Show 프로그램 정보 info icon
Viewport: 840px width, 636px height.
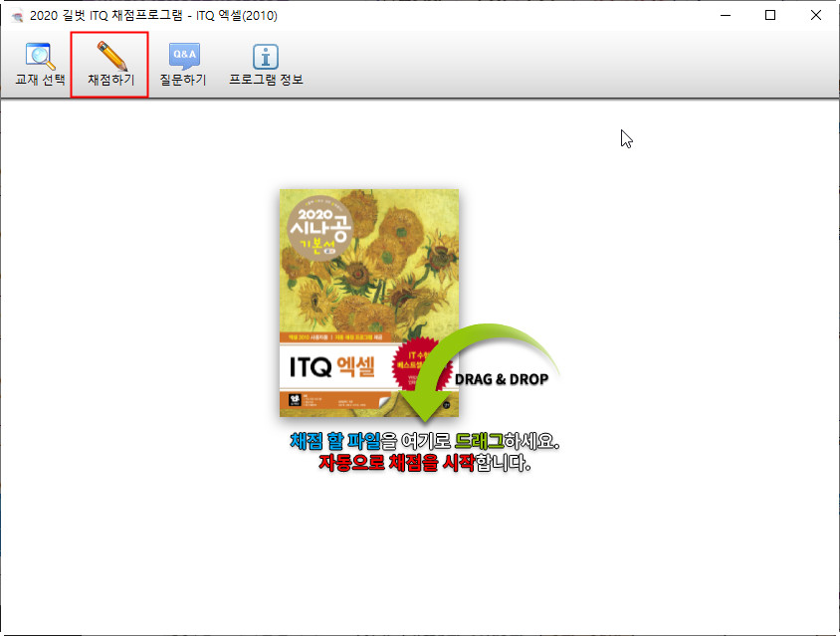[x=266, y=57]
